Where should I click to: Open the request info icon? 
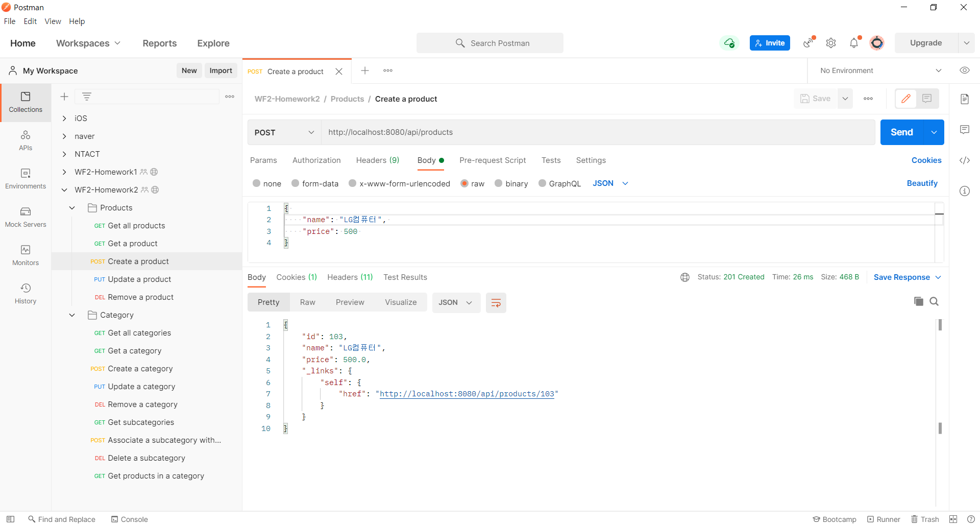pyautogui.click(x=965, y=191)
